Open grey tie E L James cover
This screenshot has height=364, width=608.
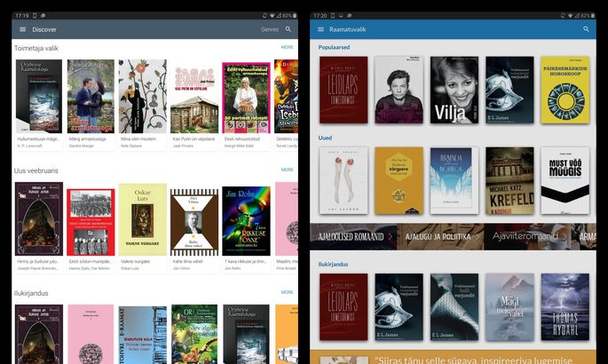coord(454,307)
